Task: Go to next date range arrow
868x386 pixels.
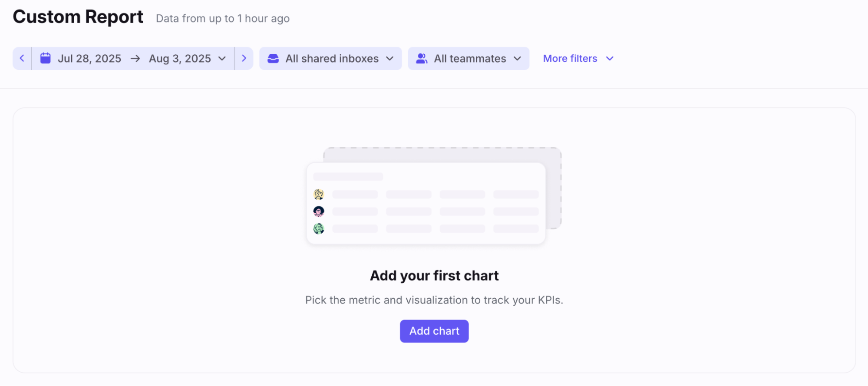Action: (x=244, y=59)
